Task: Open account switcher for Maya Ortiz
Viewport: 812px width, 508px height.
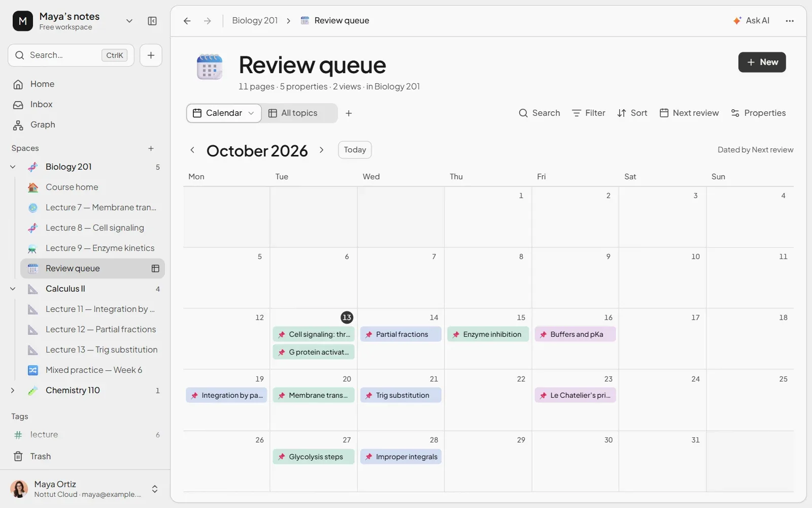Action: [155, 489]
